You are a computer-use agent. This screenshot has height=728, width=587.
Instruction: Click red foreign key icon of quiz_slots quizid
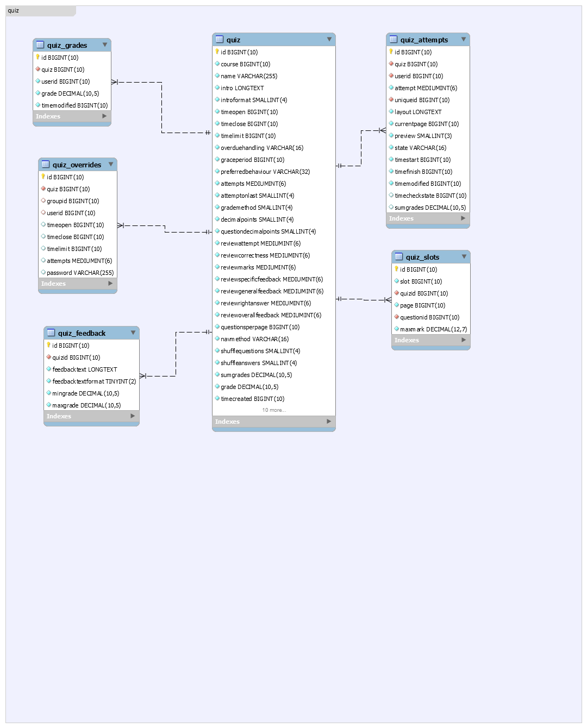(397, 293)
